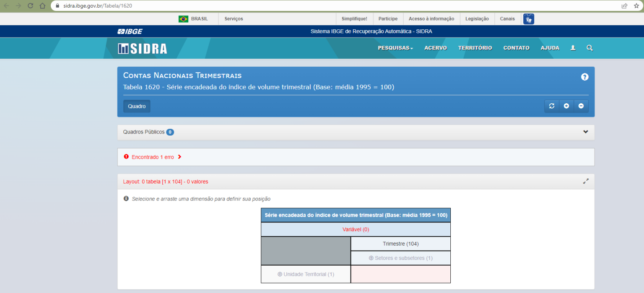Go to the TERRITÓRIO menu item

[x=475, y=48]
